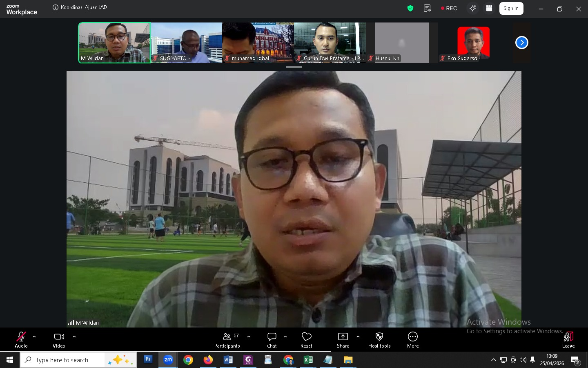Open Firefox from the taskbar
Image resolution: width=588 pixels, height=368 pixels.
coord(208,360)
